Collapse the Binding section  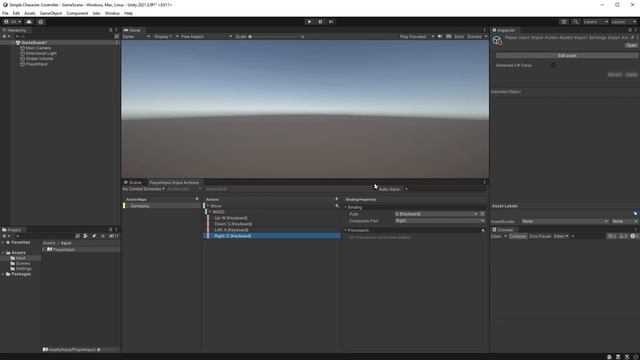tap(346, 207)
